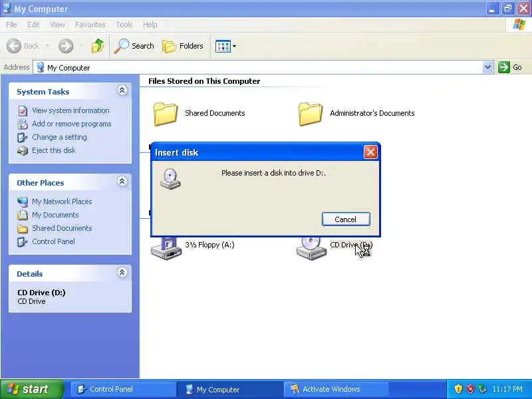Click the Start button
This screenshot has width=532, height=399.
pyautogui.click(x=32, y=389)
